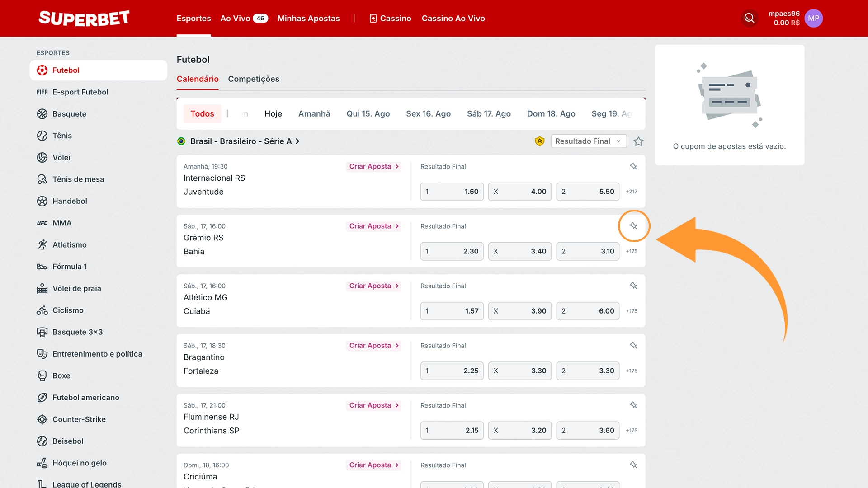Click the Super shield badge icon
Image resolution: width=868 pixels, height=488 pixels.
(x=539, y=141)
